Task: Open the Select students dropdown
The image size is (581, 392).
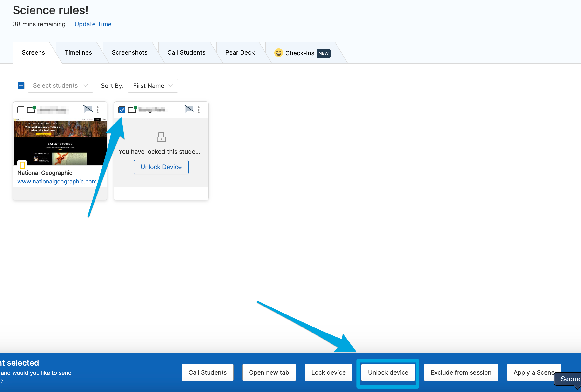Action: coord(60,86)
